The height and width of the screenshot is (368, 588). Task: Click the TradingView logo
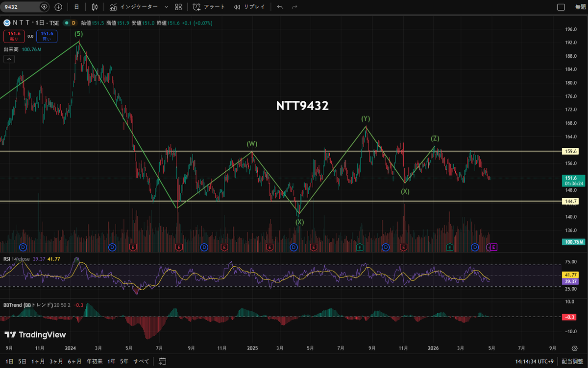pos(35,335)
